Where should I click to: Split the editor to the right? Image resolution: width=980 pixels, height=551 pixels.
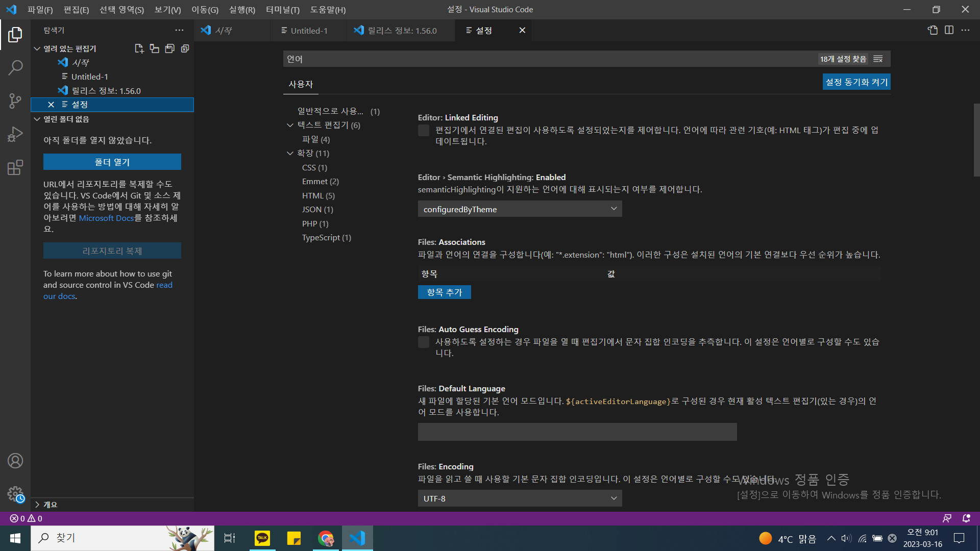point(949,30)
